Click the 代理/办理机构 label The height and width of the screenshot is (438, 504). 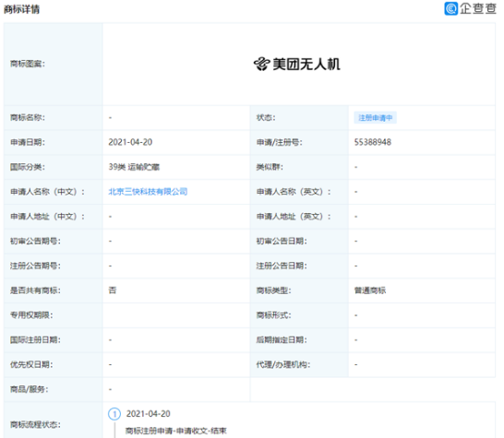(283, 365)
